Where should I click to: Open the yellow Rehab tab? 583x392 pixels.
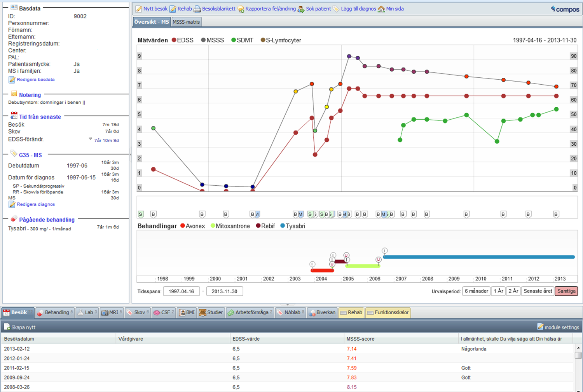tap(351, 312)
